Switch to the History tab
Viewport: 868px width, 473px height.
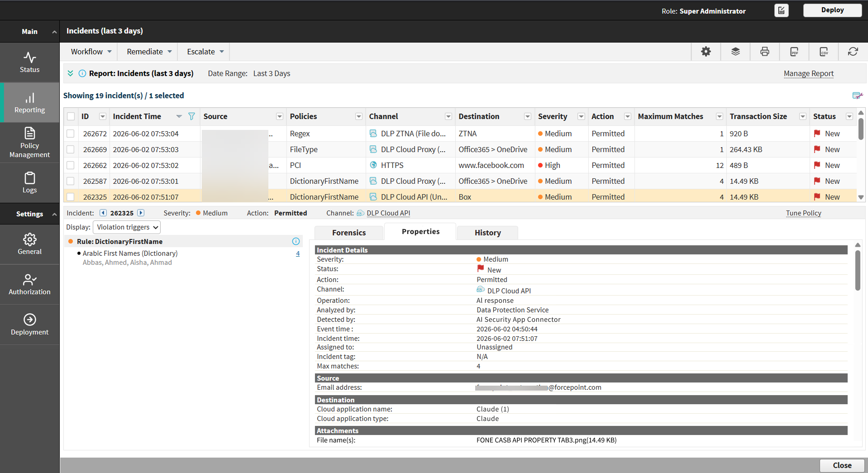[487, 233]
